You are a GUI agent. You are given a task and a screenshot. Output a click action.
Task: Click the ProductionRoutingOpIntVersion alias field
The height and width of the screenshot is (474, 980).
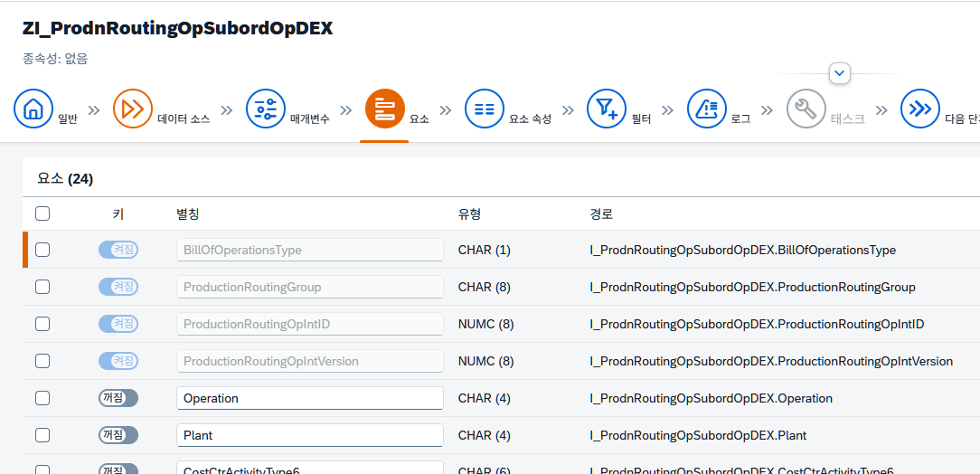[x=310, y=361]
